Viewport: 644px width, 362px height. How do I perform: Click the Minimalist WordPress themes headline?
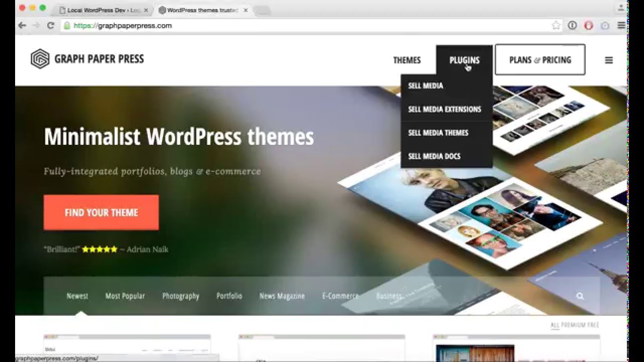point(179,137)
